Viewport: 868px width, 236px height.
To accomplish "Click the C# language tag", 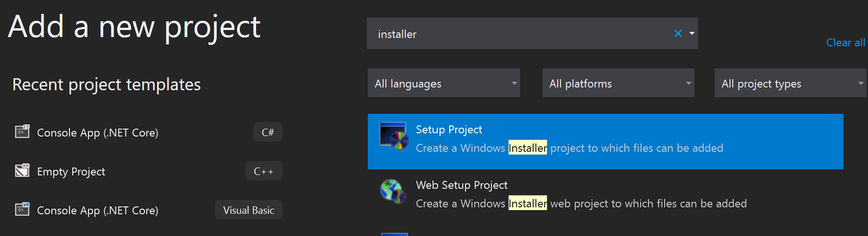I will [268, 132].
